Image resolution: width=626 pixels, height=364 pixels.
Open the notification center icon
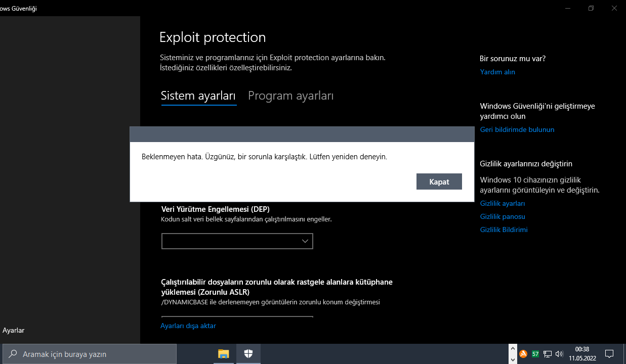[609, 354]
